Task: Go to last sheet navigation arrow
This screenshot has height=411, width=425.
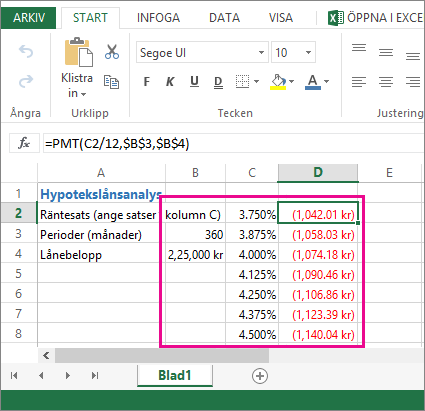Action: pyautogui.click(x=95, y=376)
